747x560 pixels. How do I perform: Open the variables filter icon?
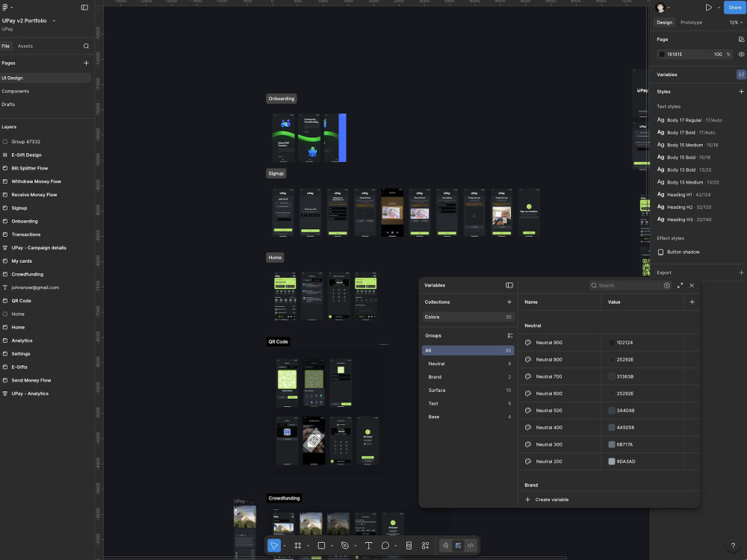coord(667,286)
